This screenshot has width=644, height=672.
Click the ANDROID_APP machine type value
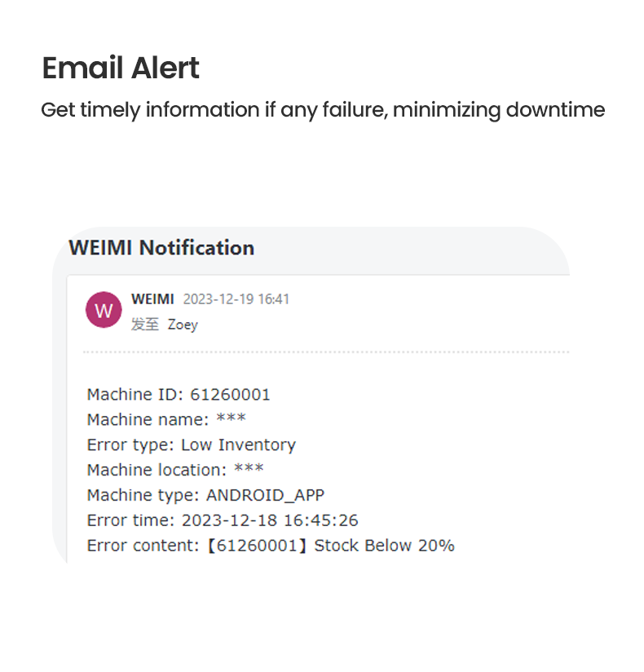click(x=265, y=495)
